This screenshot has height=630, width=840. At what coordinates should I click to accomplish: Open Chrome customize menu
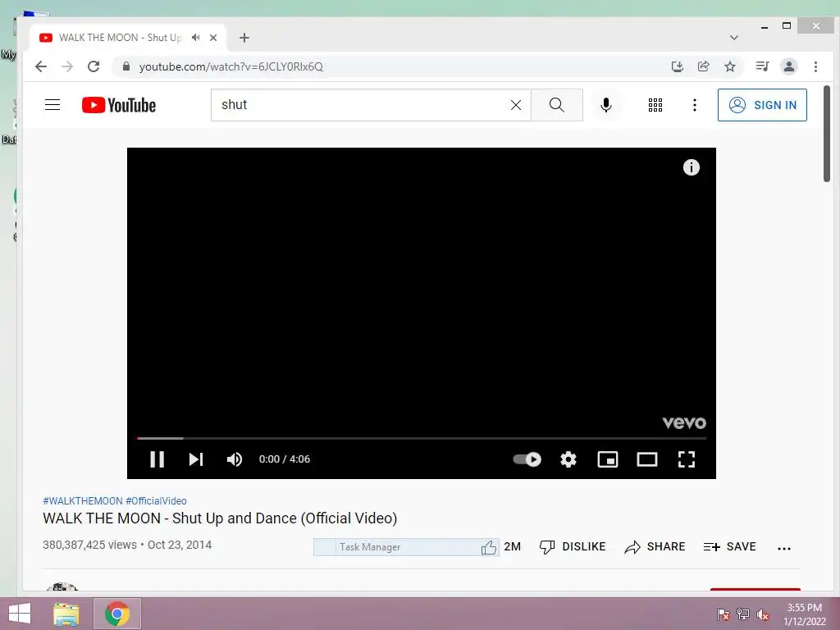(x=815, y=66)
